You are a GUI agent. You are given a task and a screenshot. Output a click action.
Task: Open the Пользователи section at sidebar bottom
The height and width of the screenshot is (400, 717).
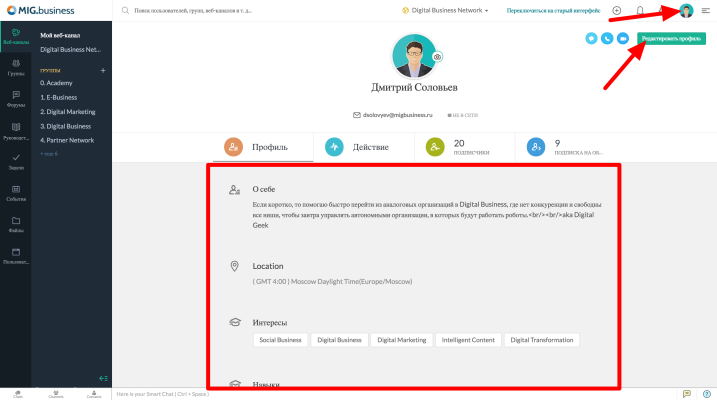(16, 256)
